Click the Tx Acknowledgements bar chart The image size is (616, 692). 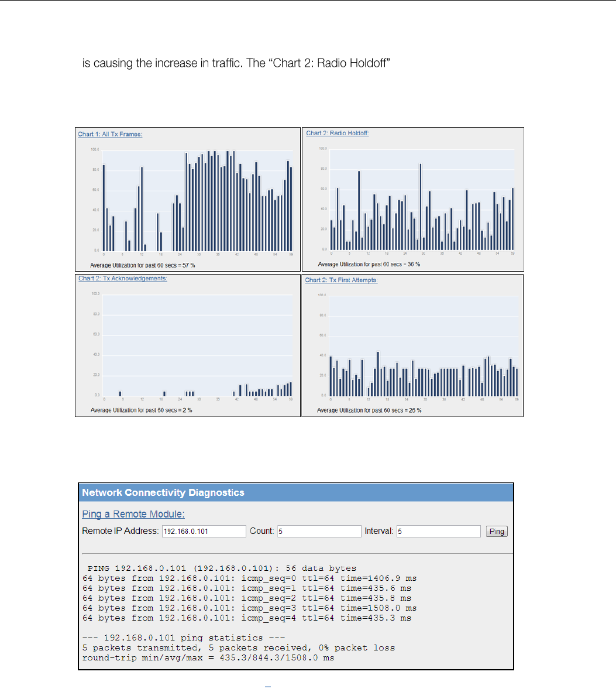[x=198, y=345]
